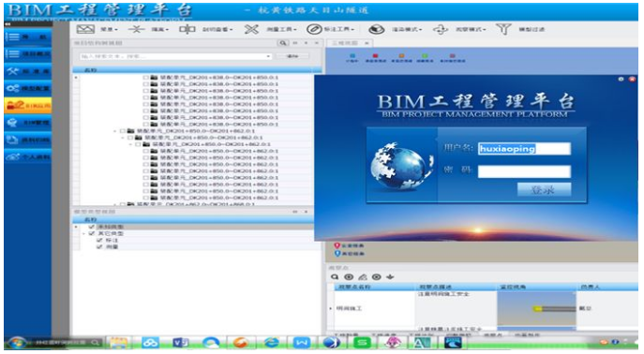
Task: Click the target-circle icon after viewpoint search
Action: coord(349,277)
